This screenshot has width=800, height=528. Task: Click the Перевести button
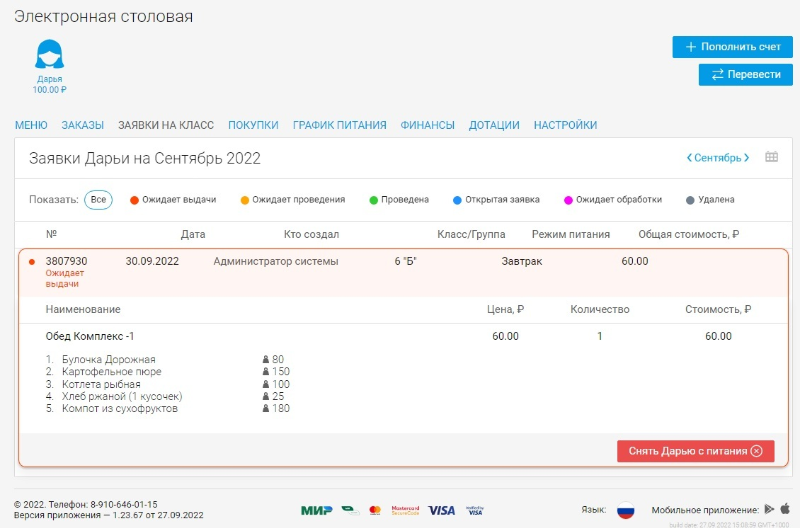pos(745,74)
